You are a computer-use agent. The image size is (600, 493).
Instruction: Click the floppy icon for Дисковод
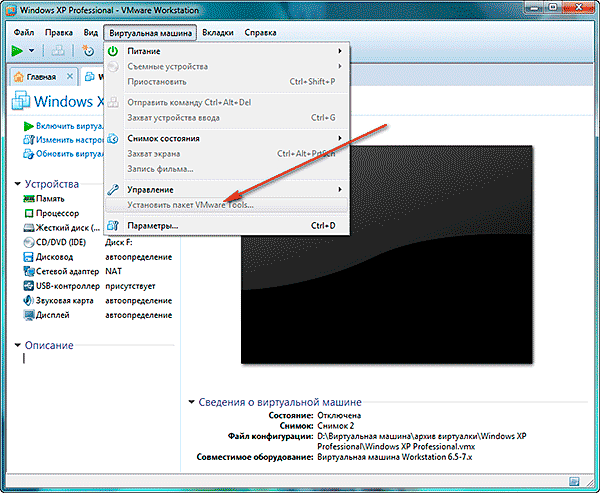tap(29, 257)
